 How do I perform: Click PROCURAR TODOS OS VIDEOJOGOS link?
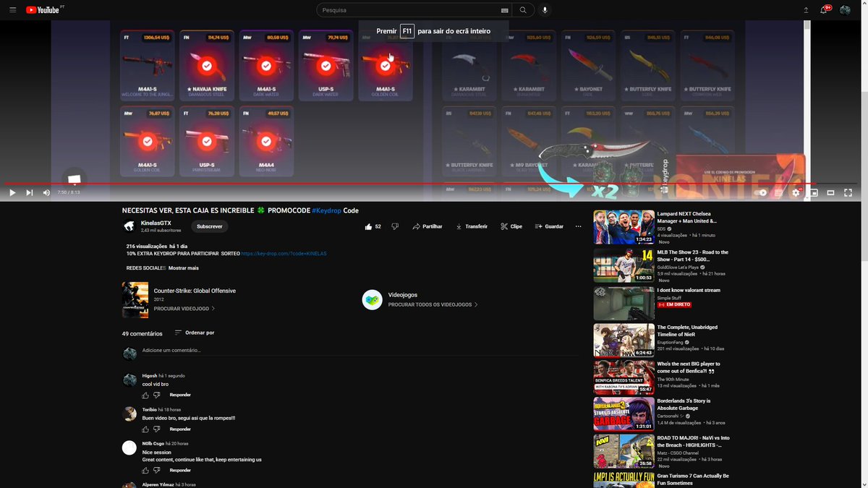click(433, 305)
